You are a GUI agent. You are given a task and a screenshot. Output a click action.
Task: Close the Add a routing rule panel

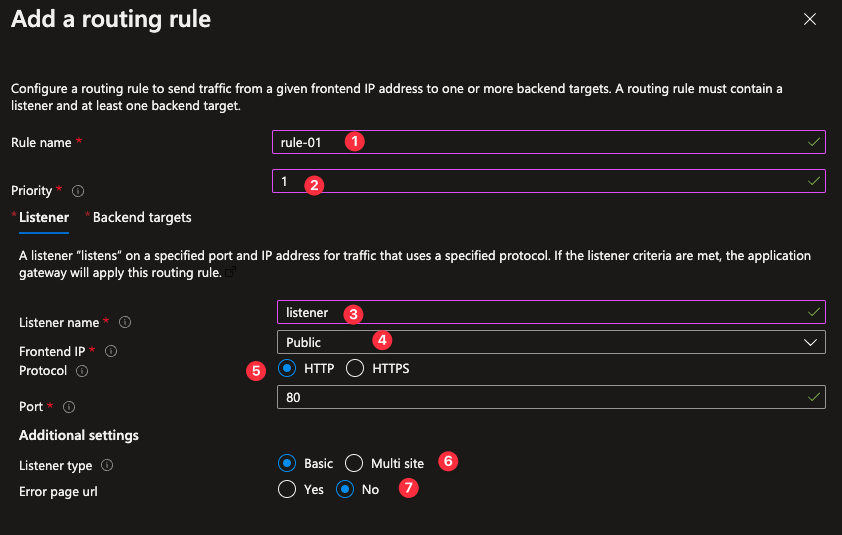click(x=809, y=19)
